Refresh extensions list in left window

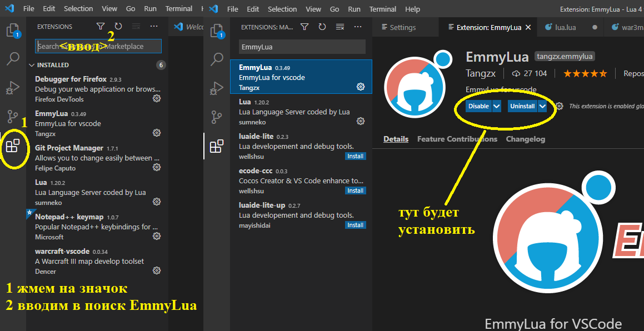click(x=118, y=26)
